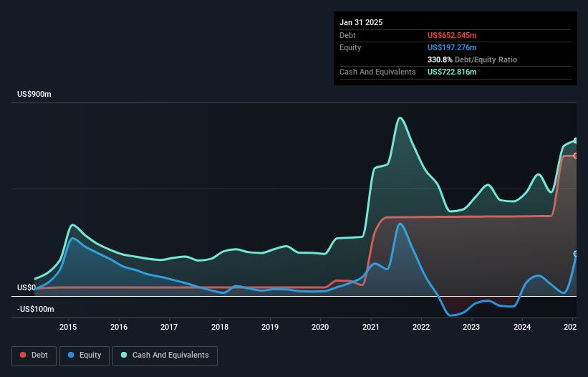Screen dimensions: 588x377
Task: Toggle the Equity series legend button
Action: (x=85, y=355)
